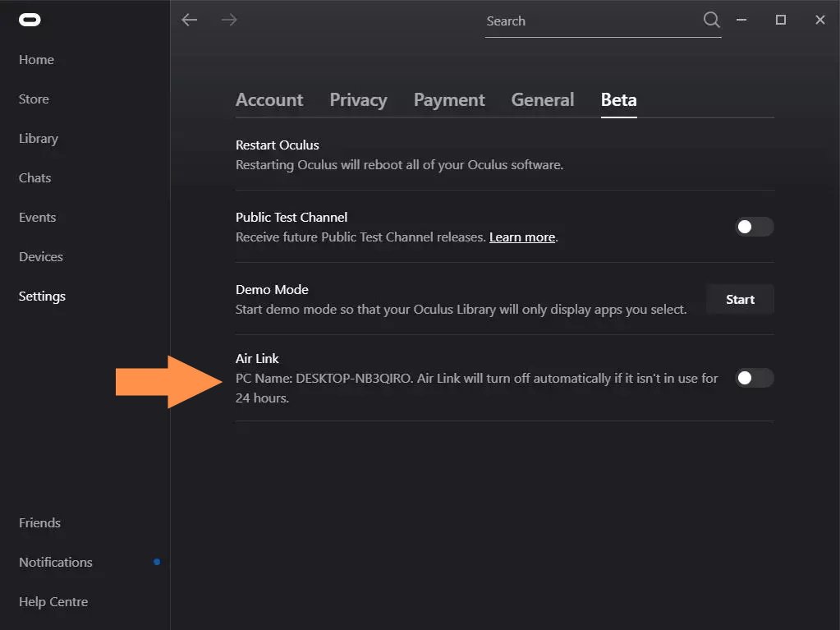The image size is (840, 630).
Task: Maximize the Oculus window
Action: (781, 20)
